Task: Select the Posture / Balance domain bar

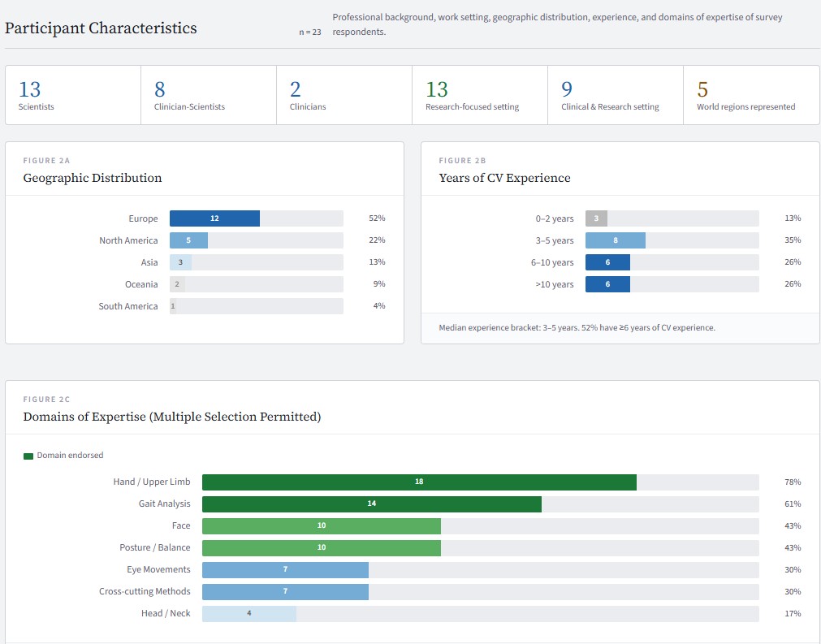Action: click(322, 548)
